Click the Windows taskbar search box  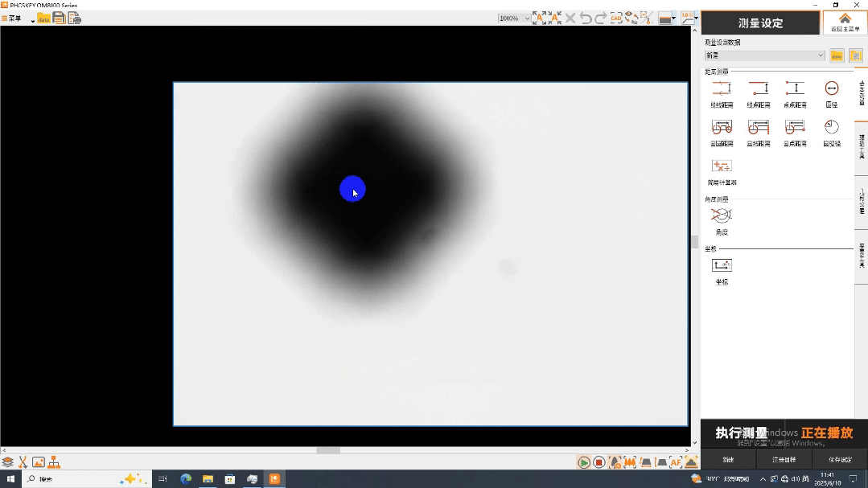[x=86, y=478]
